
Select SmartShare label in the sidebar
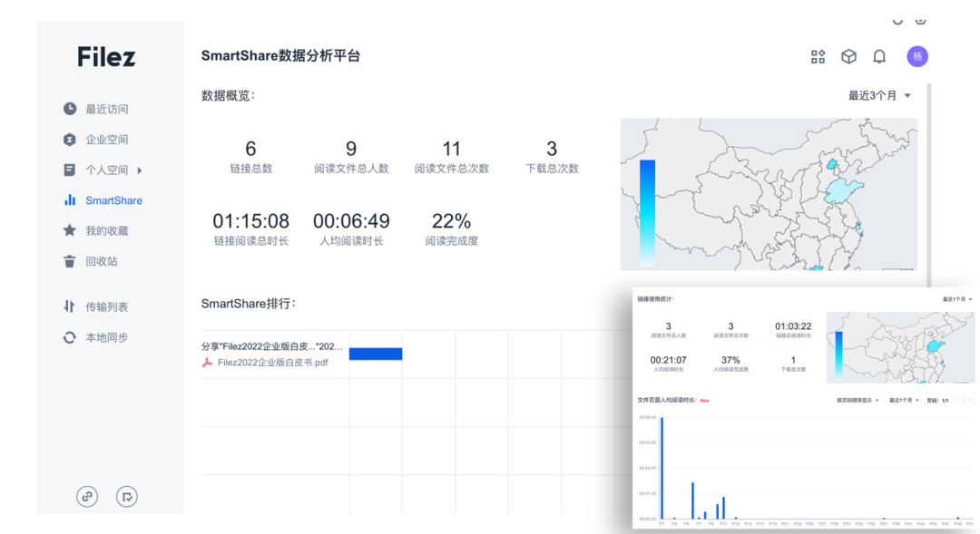(113, 200)
